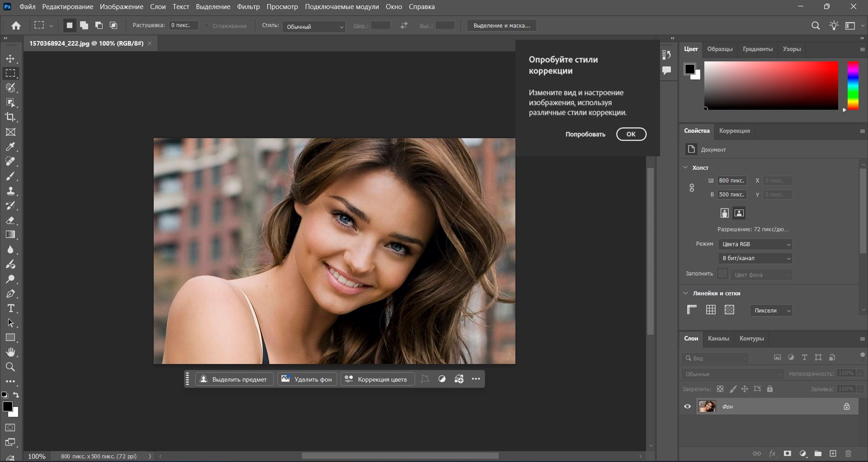868x462 pixels.
Task: Select the Hand tool
Action: [x=10, y=352]
